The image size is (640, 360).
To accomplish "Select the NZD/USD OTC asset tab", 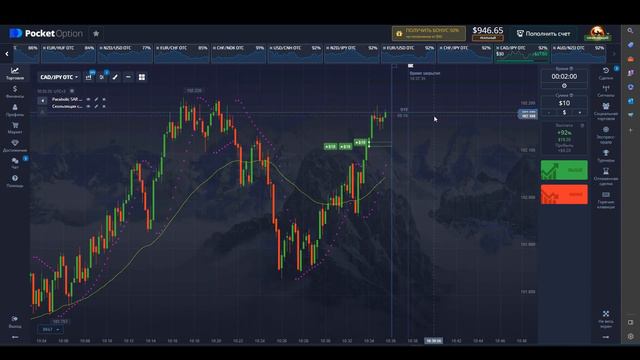I will click(125, 54).
